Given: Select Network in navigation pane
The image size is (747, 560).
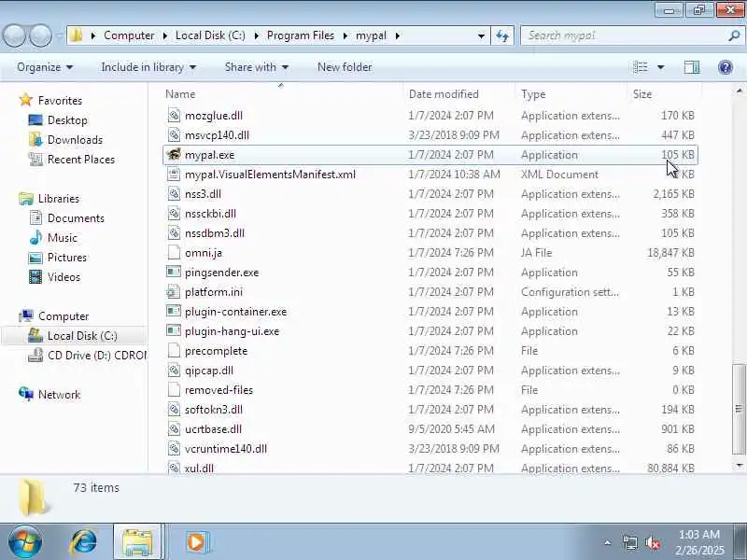Looking at the screenshot, I should [x=59, y=394].
